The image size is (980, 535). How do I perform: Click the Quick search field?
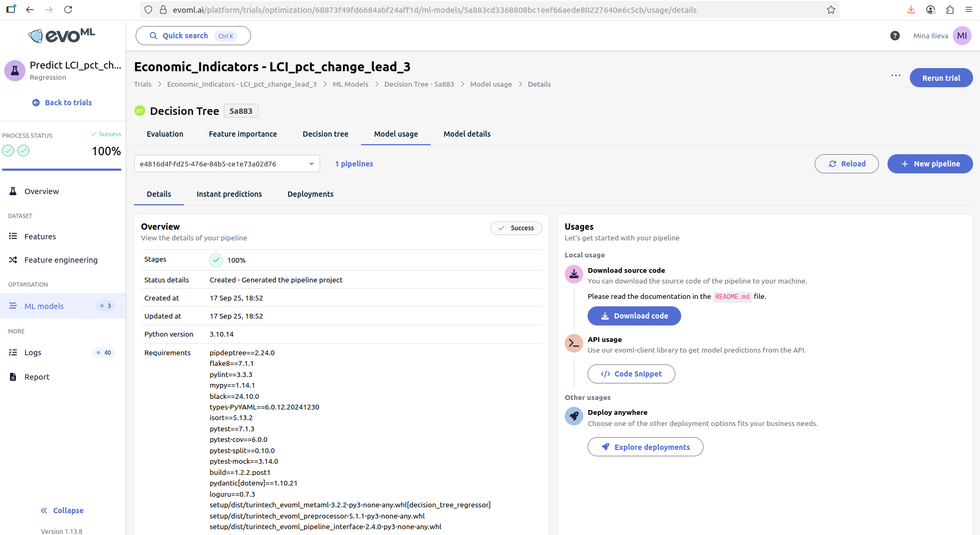[193, 36]
